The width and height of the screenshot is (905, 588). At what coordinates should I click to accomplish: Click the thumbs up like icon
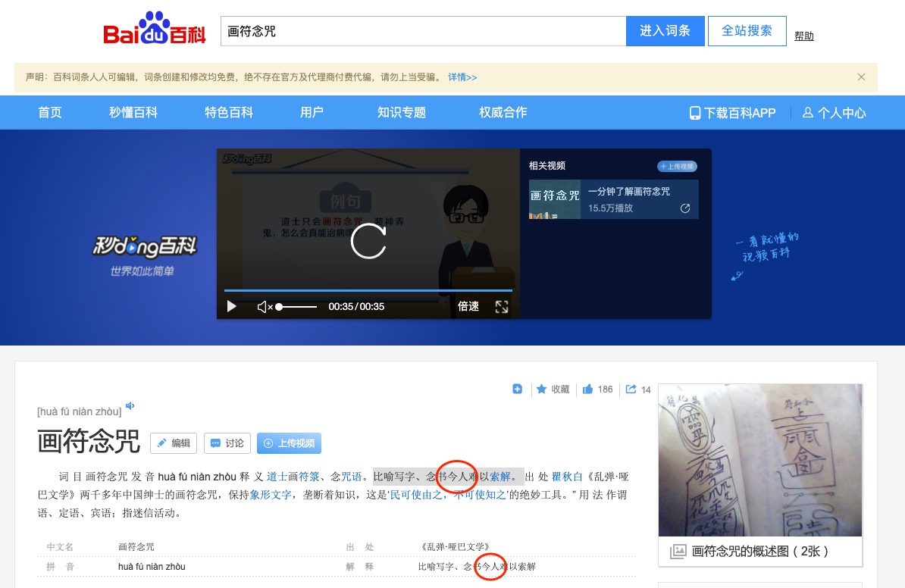tap(587, 389)
